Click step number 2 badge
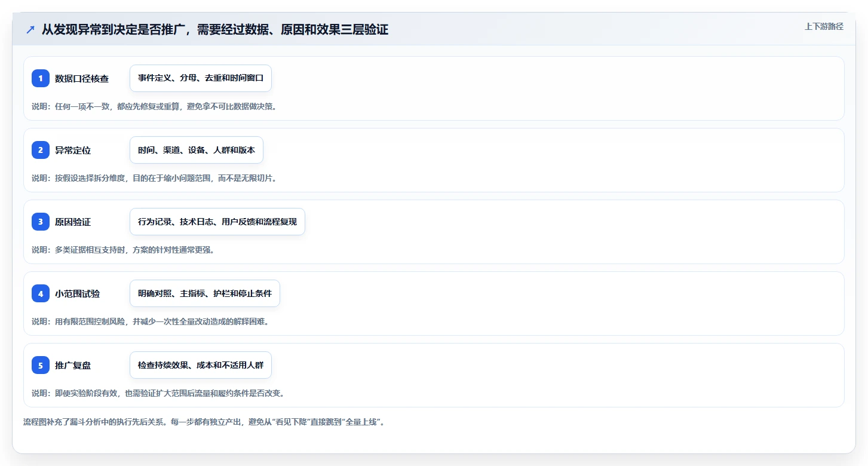 click(41, 150)
